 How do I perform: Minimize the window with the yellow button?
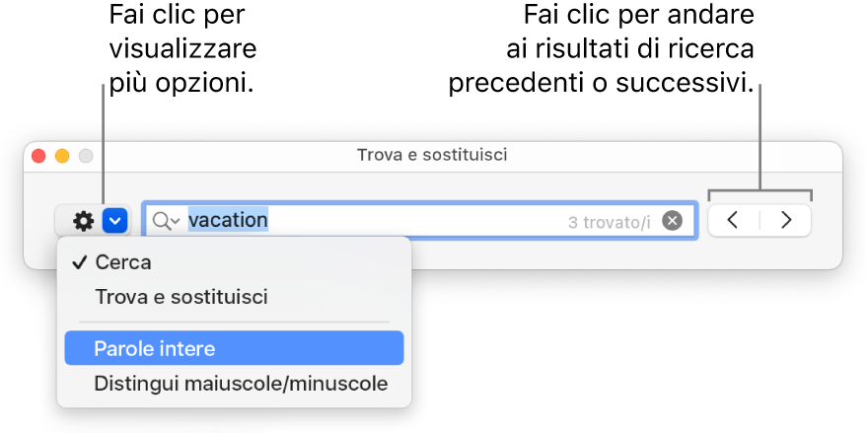click(x=62, y=156)
